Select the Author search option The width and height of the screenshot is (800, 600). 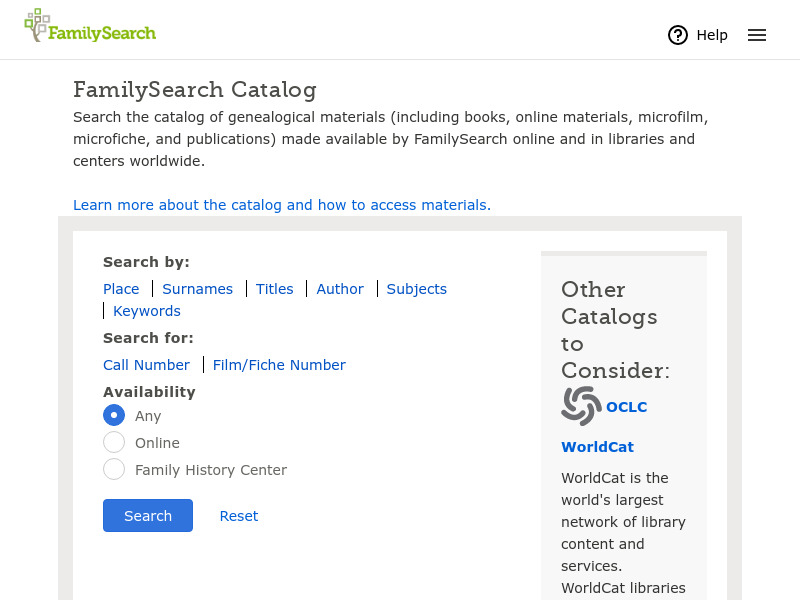click(x=340, y=289)
